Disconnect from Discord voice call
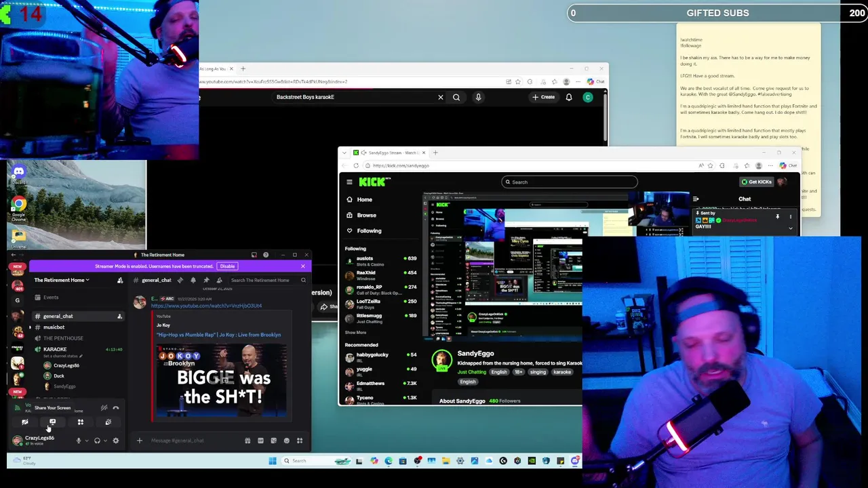Image resolution: width=868 pixels, height=488 pixels. click(x=116, y=408)
